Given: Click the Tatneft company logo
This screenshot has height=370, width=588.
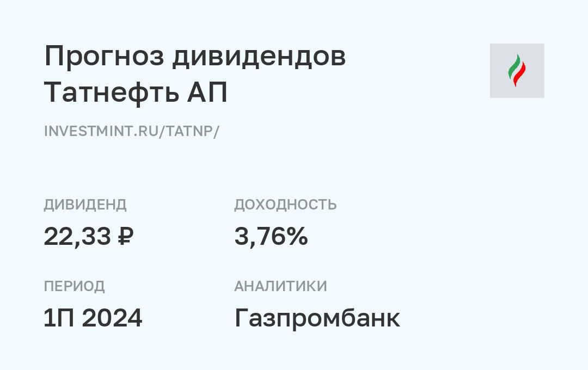Looking at the screenshot, I should (x=517, y=71).
